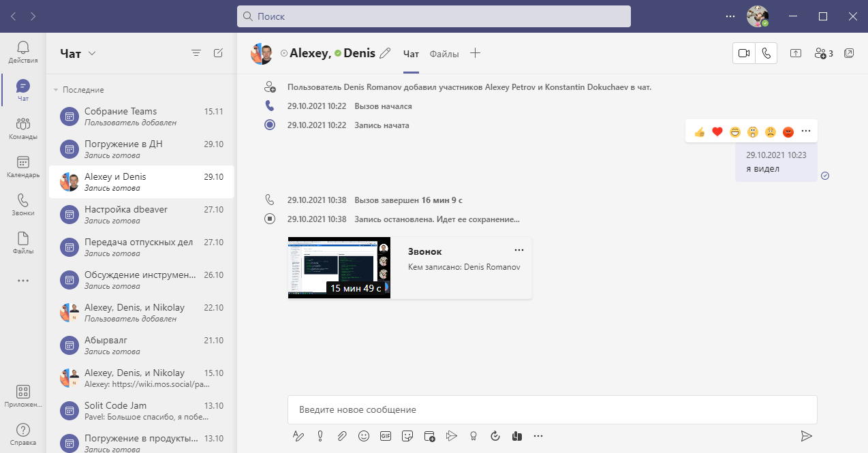Edit the chat name with pencil icon

pyautogui.click(x=385, y=53)
